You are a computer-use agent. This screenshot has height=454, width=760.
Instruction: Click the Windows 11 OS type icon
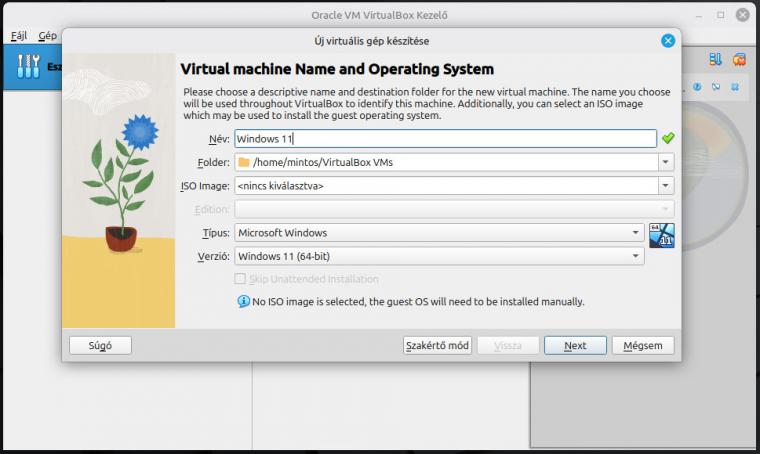pyautogui.click(x=662, y=236)
